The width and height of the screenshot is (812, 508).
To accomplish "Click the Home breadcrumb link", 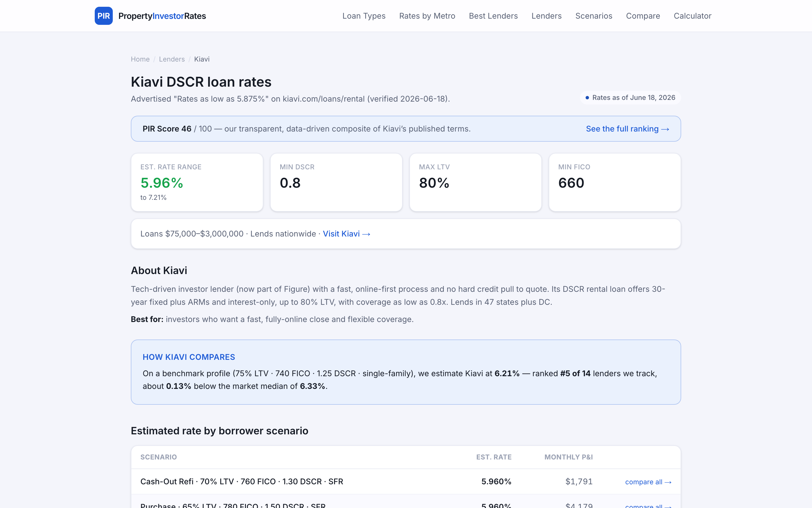I will 140,59.
